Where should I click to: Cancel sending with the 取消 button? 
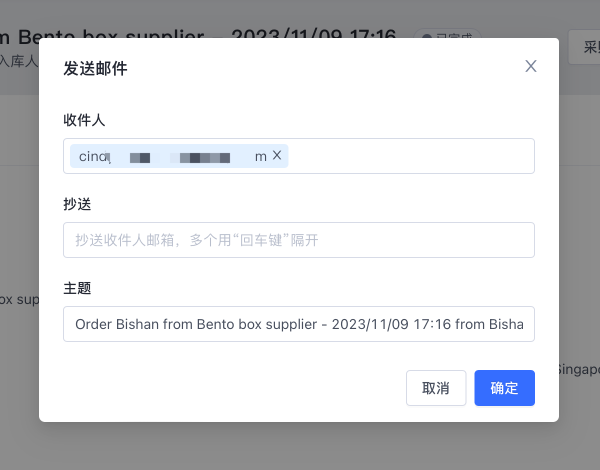(436, 388)
